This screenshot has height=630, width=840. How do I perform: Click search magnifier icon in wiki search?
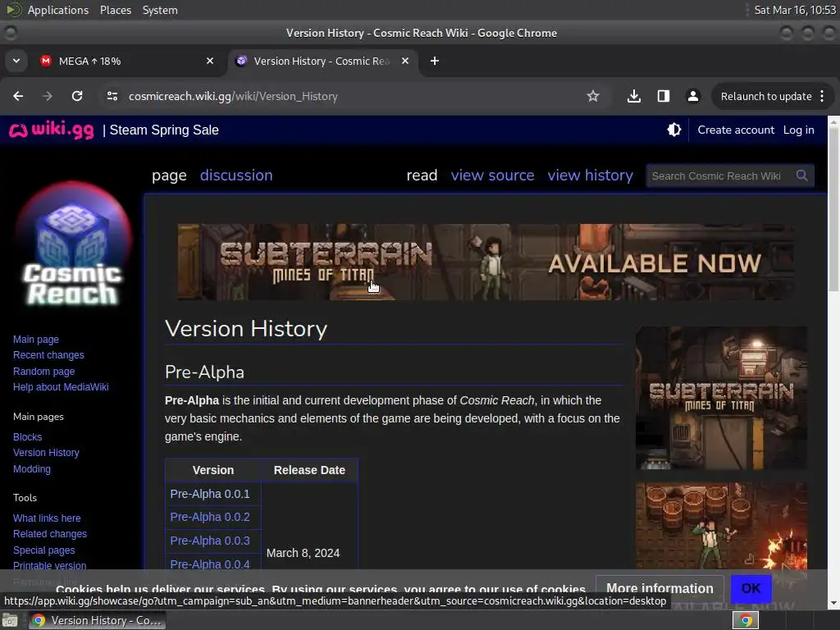(x=801, y=176)
